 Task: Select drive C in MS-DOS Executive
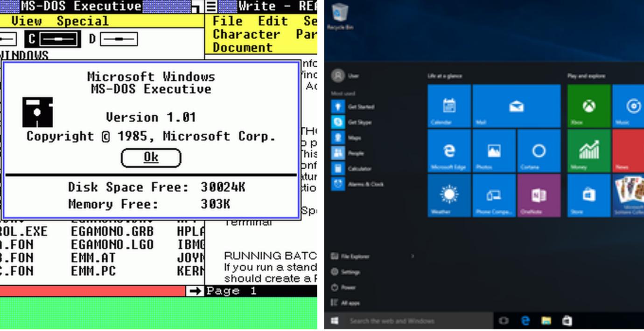(53, 39)
